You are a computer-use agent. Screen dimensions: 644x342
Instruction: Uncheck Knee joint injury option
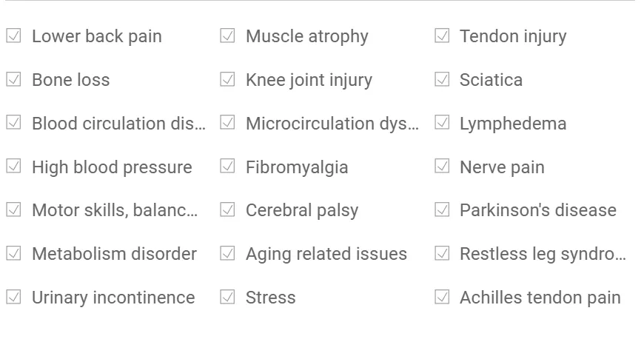227,79
